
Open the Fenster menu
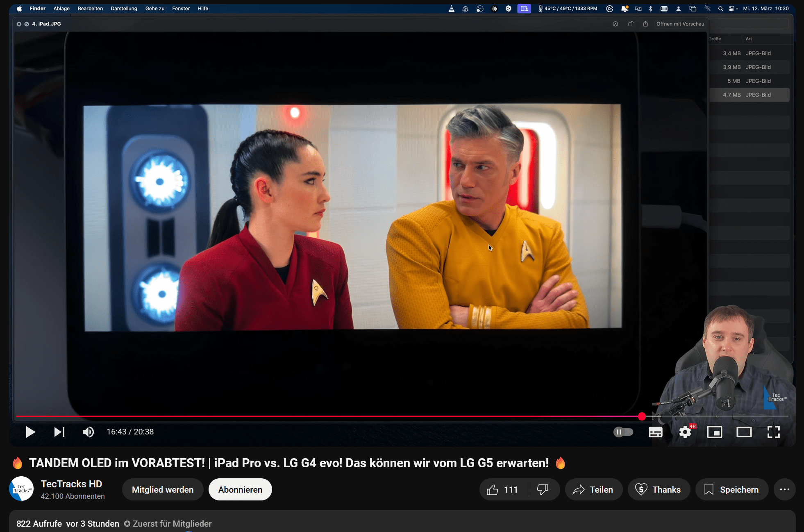click(181, 9)
